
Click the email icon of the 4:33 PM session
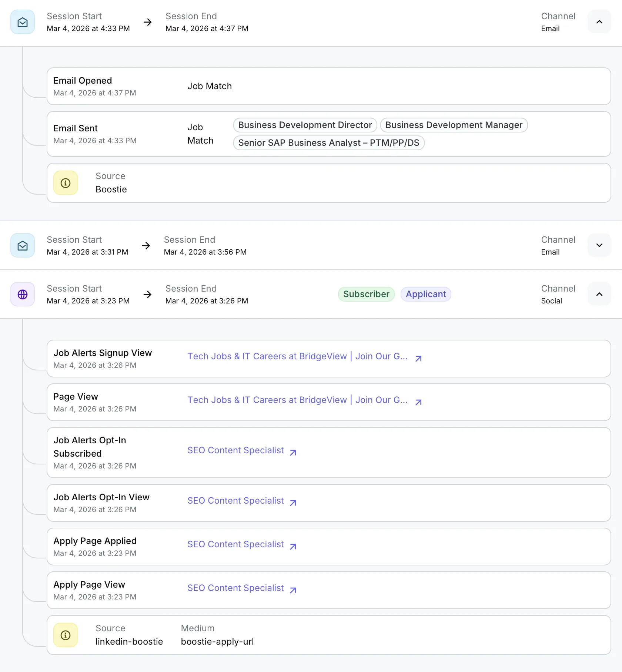pyautogui.click(x=23, y=22)
